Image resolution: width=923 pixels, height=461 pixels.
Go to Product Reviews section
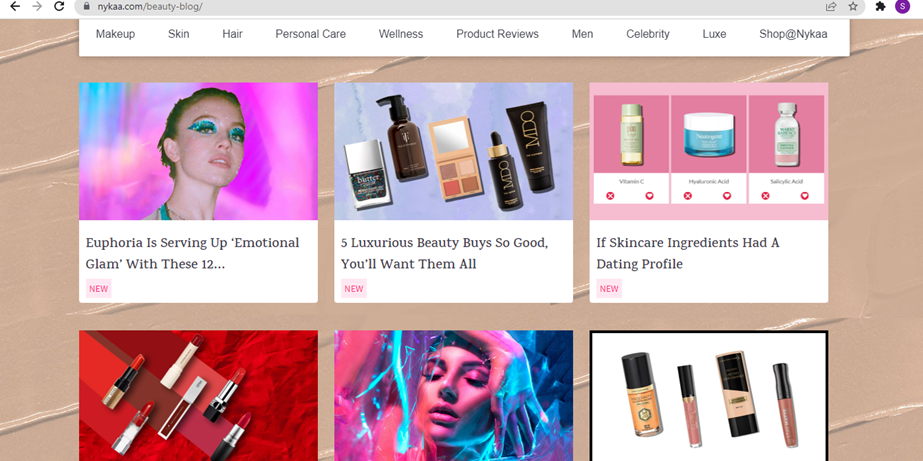click(497, 34)
